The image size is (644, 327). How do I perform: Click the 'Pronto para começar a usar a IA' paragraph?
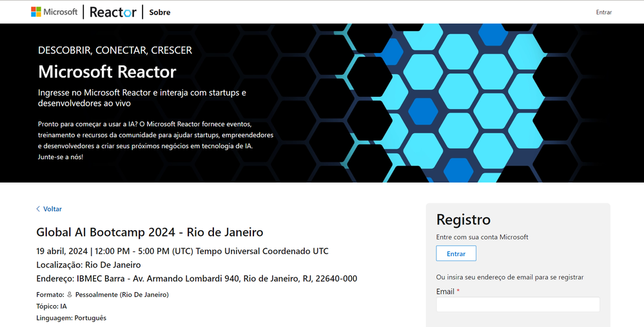(x=155, y=140)
